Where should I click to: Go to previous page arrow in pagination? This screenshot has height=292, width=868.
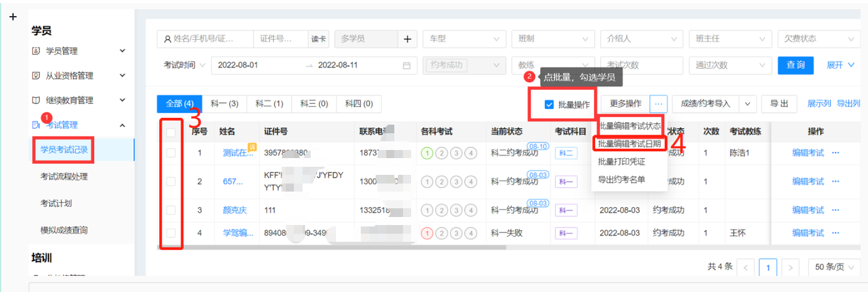click(746, 268)
